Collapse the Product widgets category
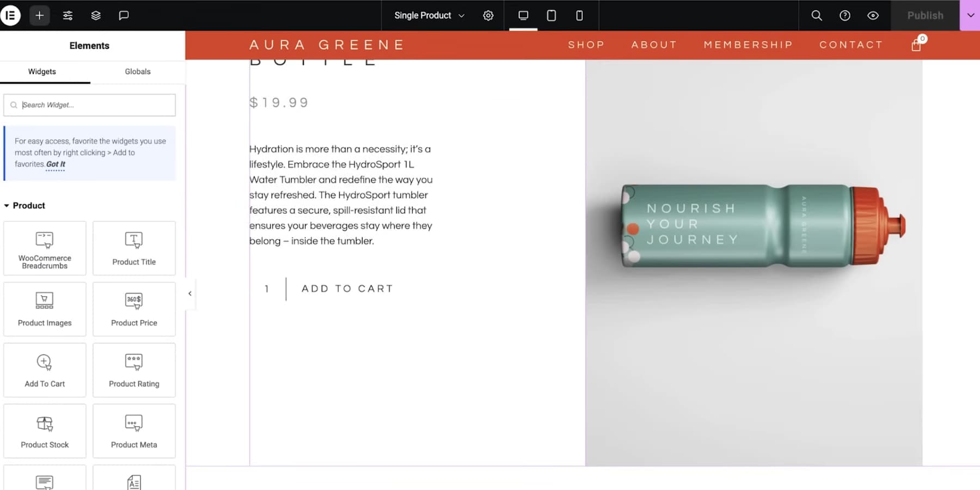 24,205
